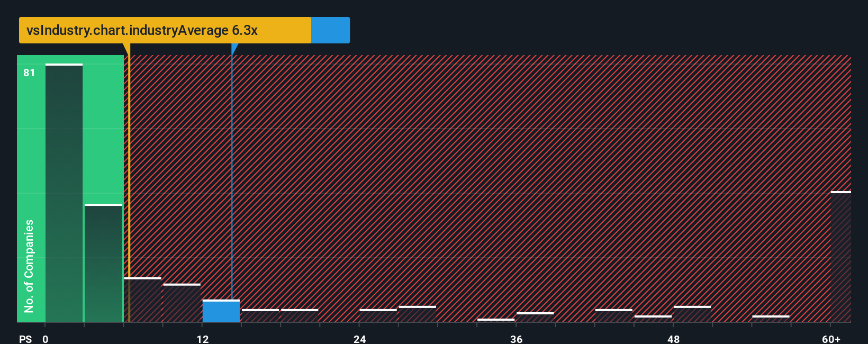
Task: Click the '12' axis tick label
Action: coord(203,339)
